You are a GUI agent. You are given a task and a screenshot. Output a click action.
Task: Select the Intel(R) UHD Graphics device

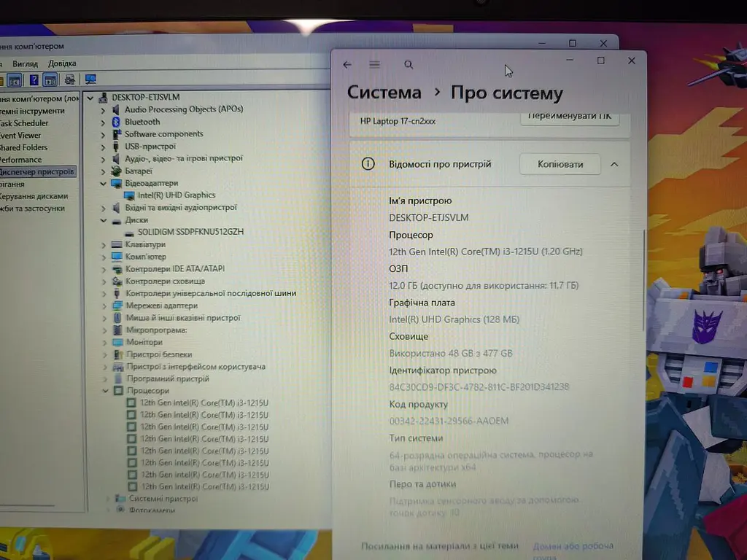click(x=177, y=195)
